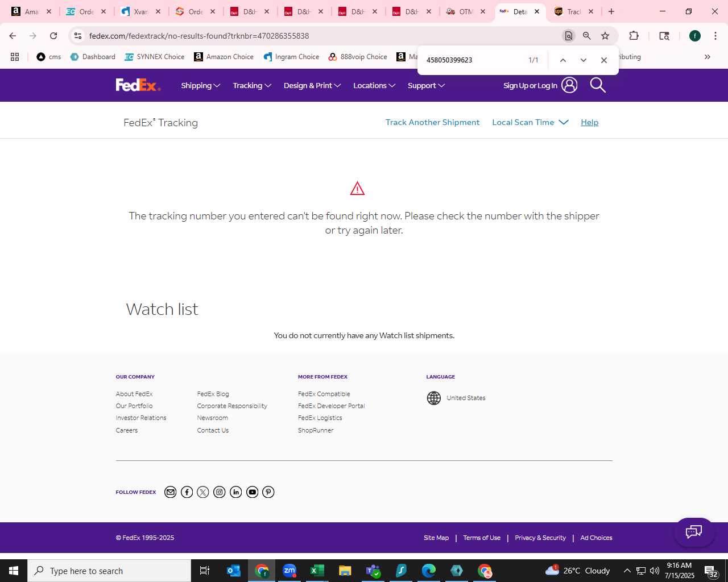Open Chrome three-dot menu

715,36
